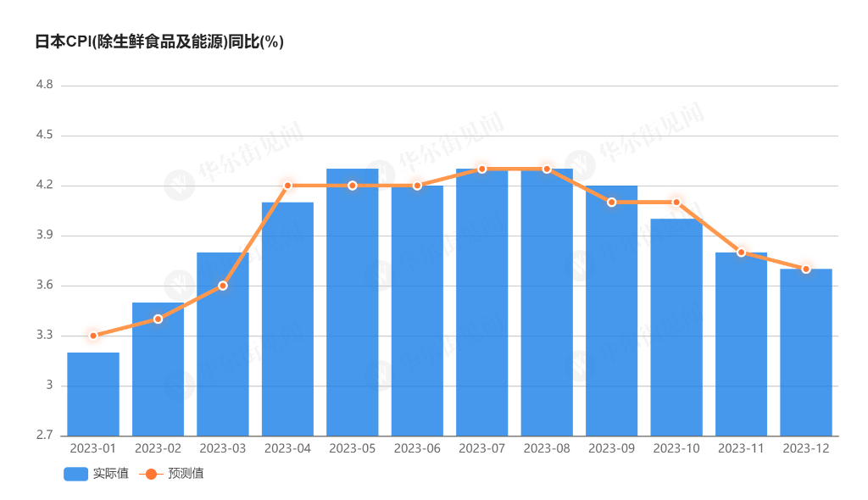Viewport: 868px width, 500px height.
Task: Click the blue 实际值 legend color swatch
Action: (x=75, y=475)
